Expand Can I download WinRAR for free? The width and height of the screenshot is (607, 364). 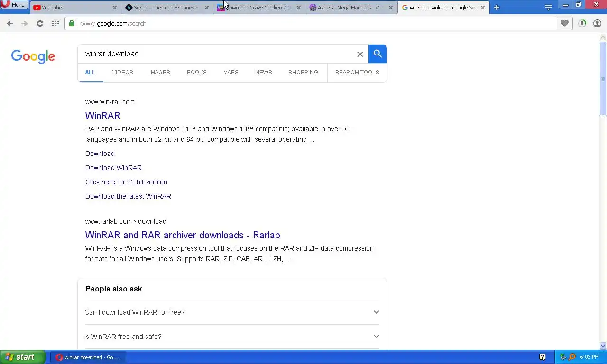click(232, 312)
